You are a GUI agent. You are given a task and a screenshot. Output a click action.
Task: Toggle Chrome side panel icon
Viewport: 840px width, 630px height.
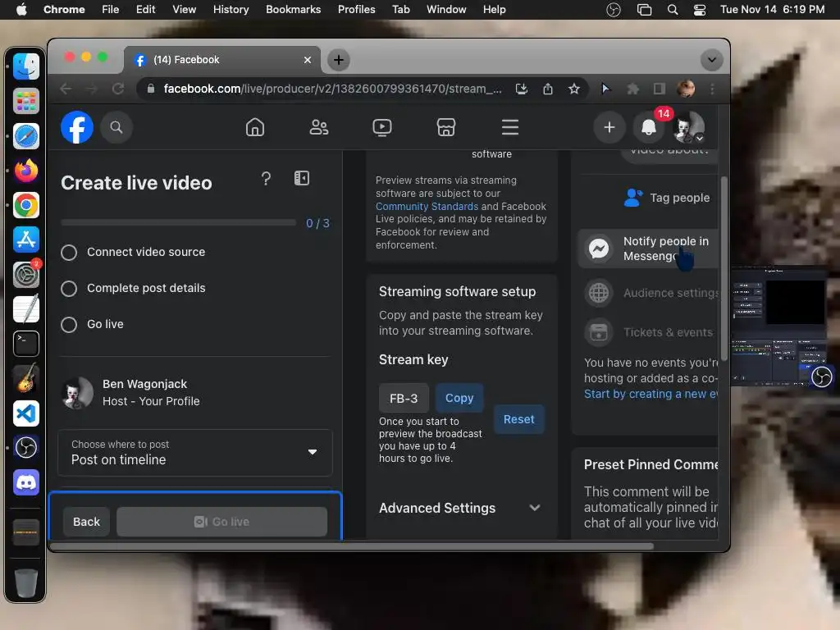tap(660, 89)
